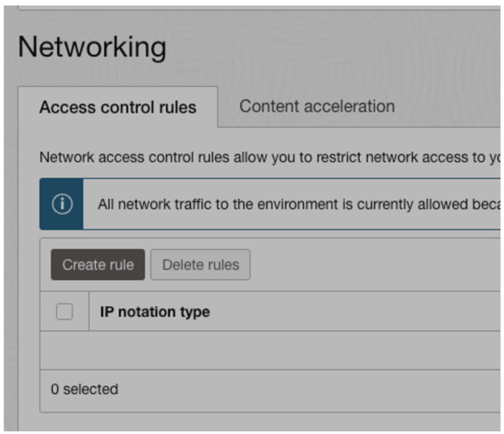The width and height of the screenshot is (504, 434).
Task: Tick the select-all checkbox in table header
Action: [x=64, y=312]
